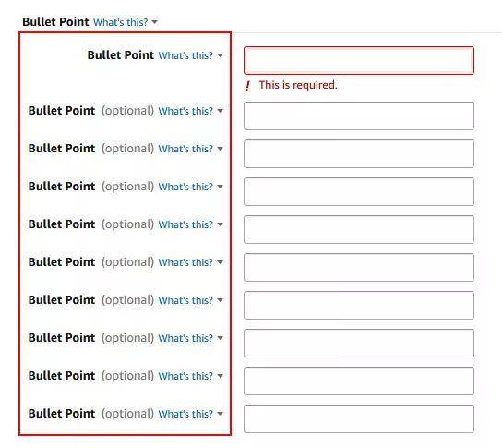This screenshot has height=448, width=503.
Task: Click the eighth optional Bullet Point input
Action: click(359, 381)
